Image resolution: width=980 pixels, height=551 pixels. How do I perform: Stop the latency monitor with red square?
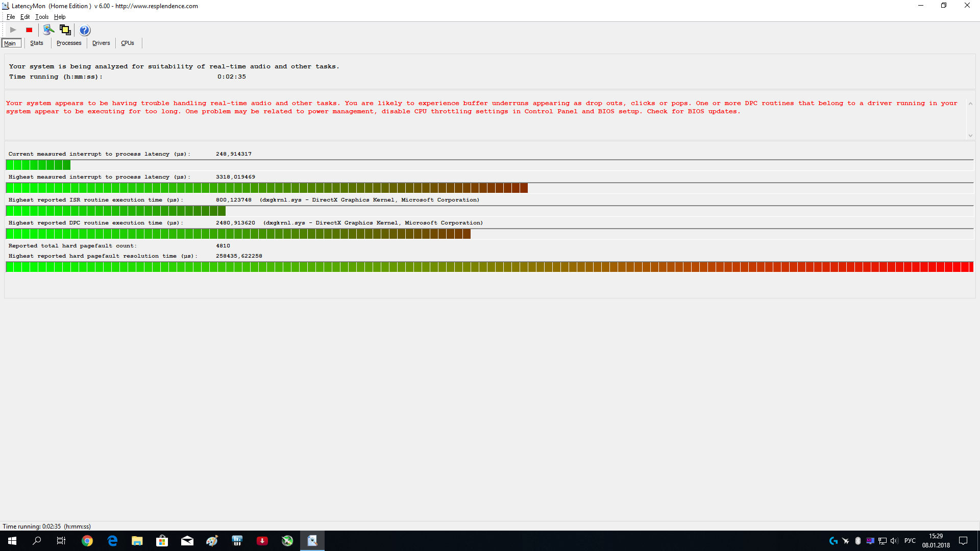29,30
